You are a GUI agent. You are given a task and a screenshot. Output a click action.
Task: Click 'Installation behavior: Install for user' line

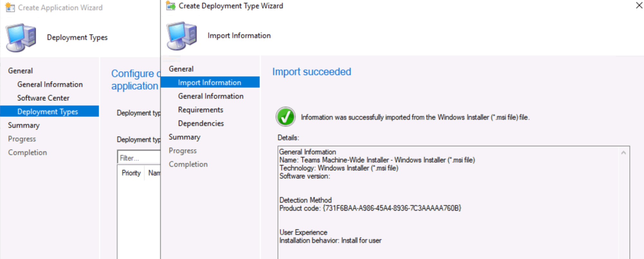tap(330, 241)
